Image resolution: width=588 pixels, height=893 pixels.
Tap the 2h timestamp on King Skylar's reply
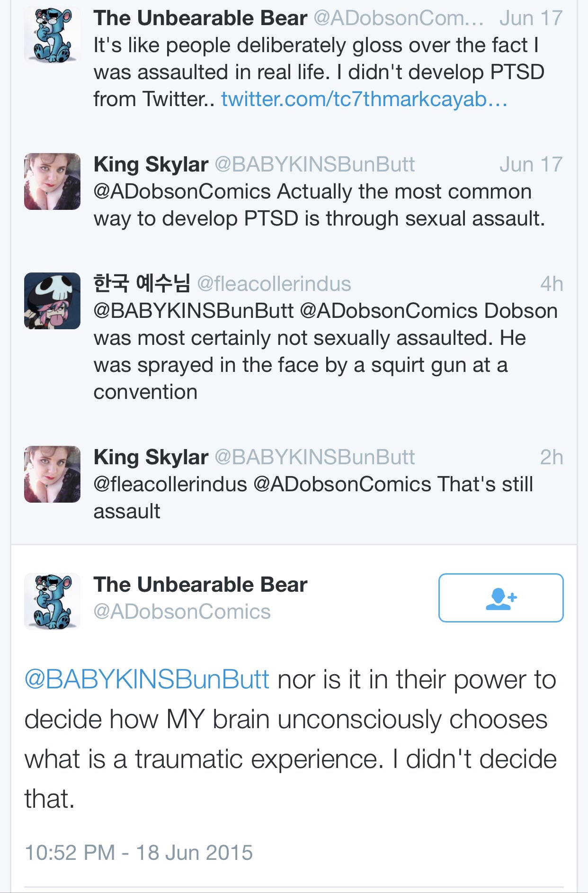point(552,457)
